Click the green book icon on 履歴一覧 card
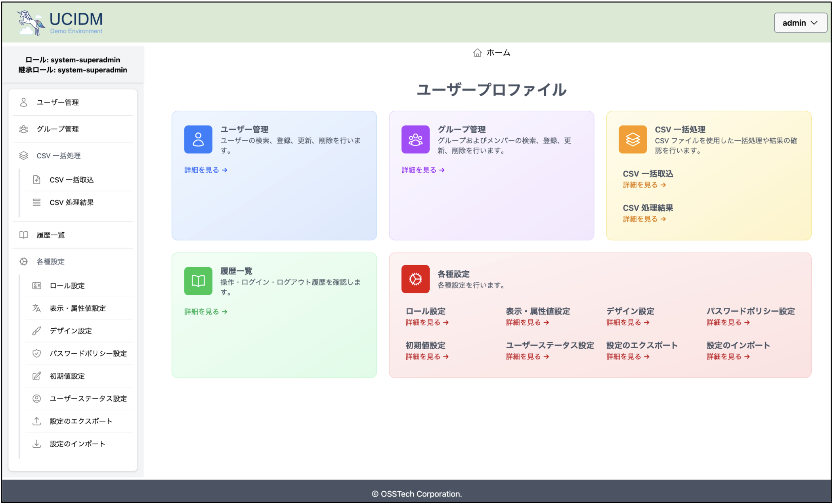 pos(198,281)
